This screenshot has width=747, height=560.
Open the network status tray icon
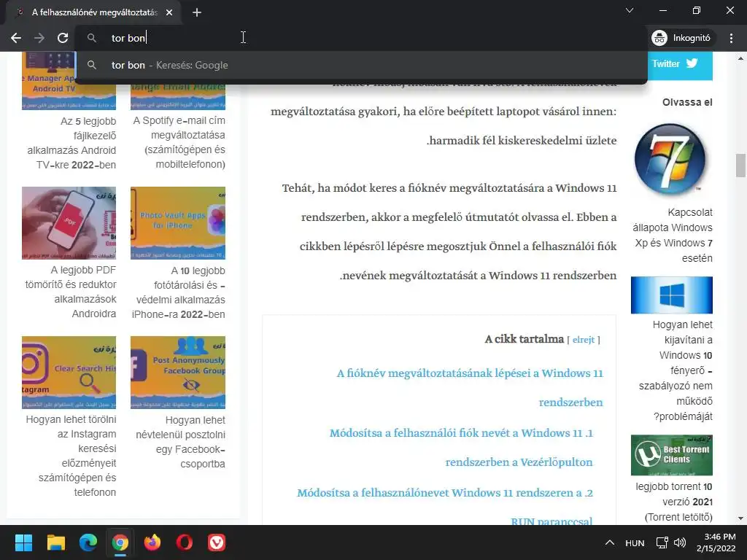[x=662, y=542]
